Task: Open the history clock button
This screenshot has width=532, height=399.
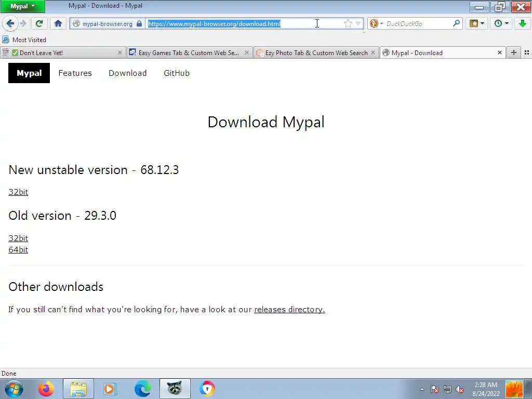Action: [x=498, y=23]
